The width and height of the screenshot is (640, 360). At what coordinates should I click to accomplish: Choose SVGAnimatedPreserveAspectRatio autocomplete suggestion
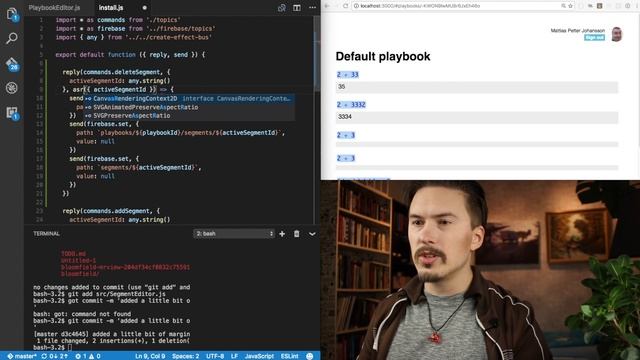pyautogui.click(x=189, y=107)
